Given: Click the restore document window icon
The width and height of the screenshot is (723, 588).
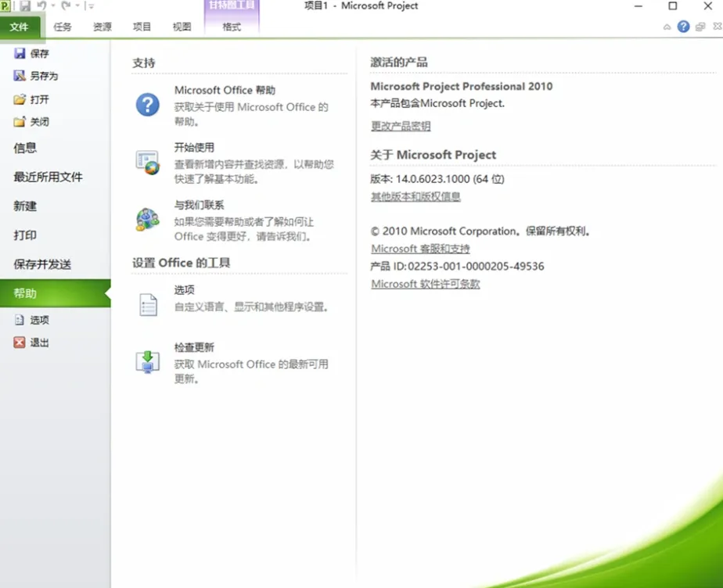Looking at the screenshot, I should [700, 27].
